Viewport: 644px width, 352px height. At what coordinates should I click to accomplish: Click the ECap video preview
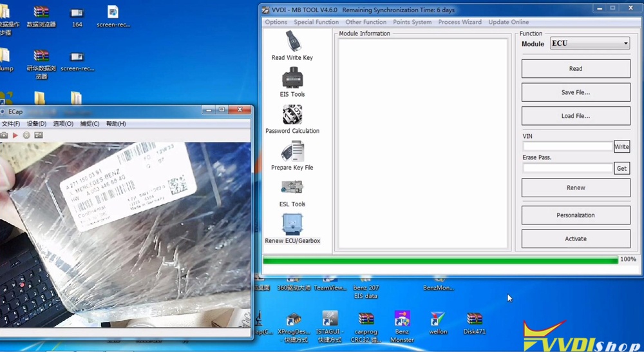click(x=126, y=235)
